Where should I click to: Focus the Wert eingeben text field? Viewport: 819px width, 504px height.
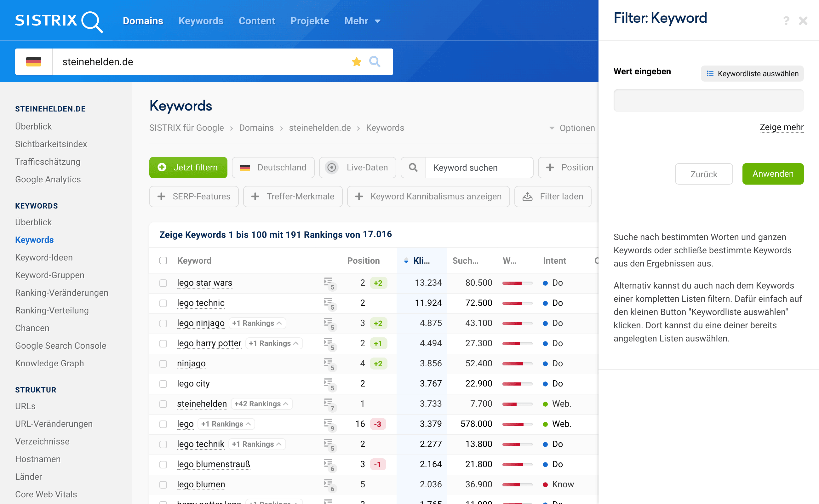coord(708,100)
